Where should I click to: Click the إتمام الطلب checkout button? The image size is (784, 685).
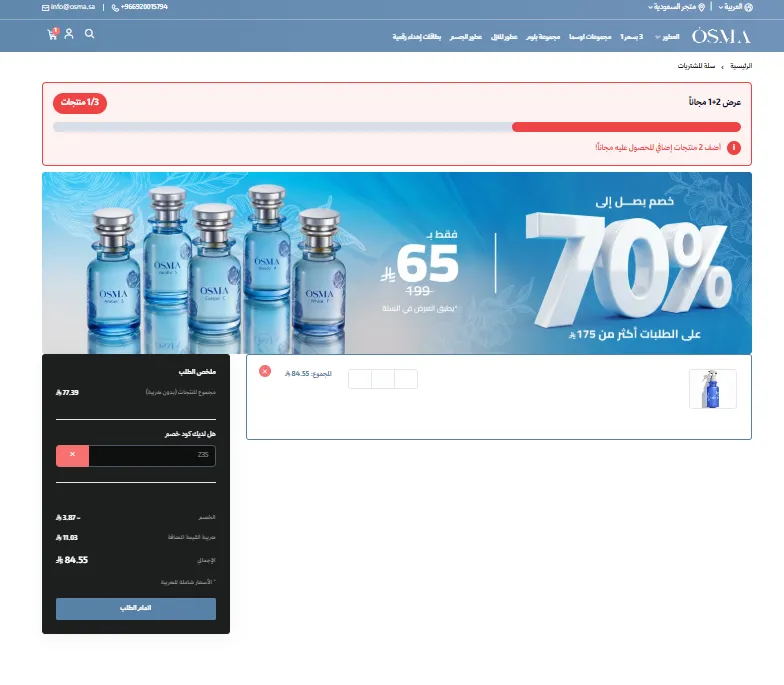pos(136,608)
